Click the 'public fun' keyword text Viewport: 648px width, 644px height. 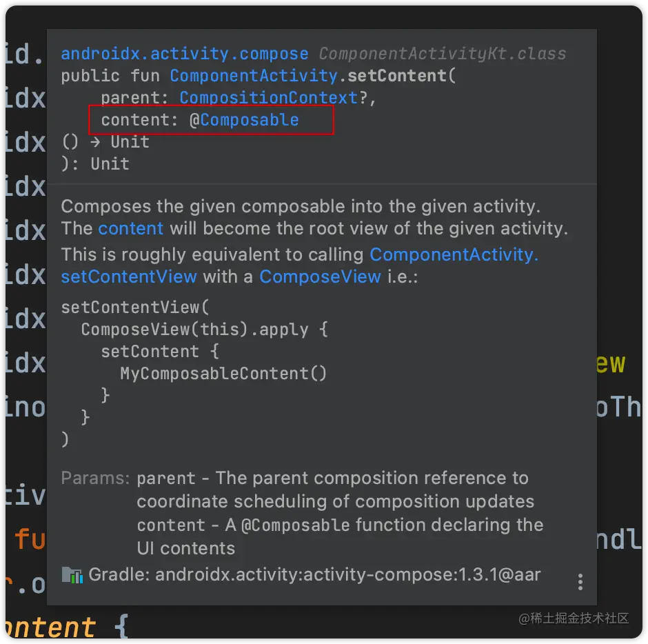[x=110, y=76]
